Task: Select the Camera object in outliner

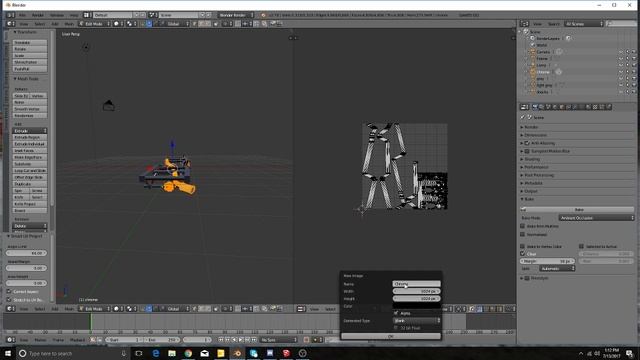Action: 543,52
